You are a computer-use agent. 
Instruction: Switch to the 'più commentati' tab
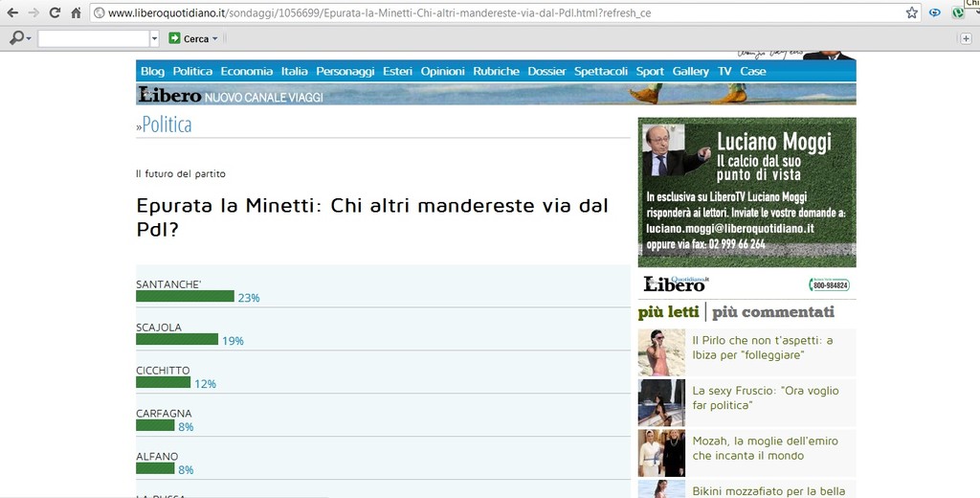tap(773, 312)
